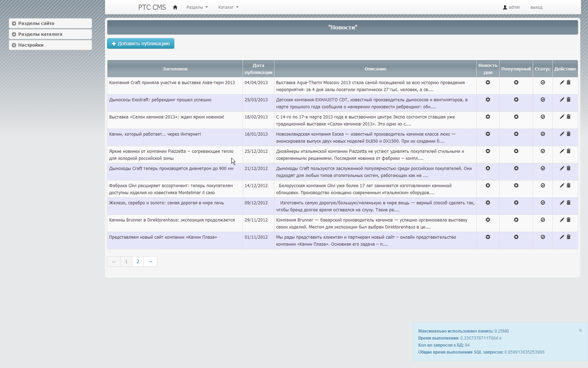Select title 'Железо, серебро и золото' cell
This screenshot has height=368, width=588.
(175, 206)
